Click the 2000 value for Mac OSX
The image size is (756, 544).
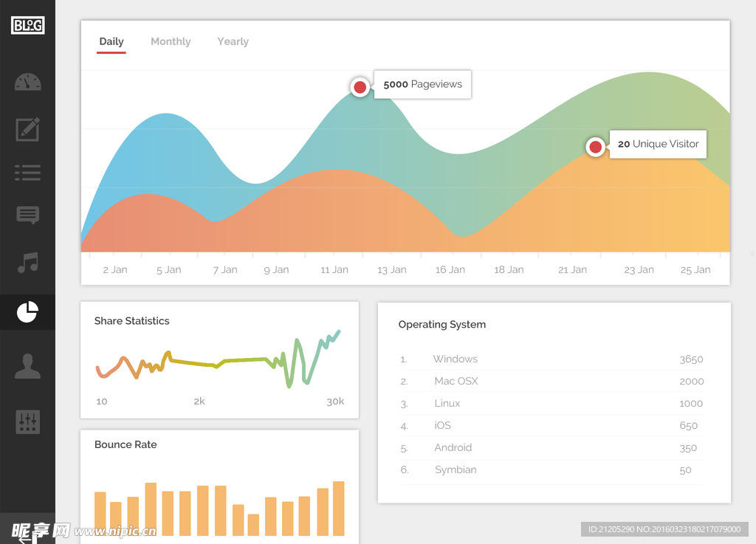pyautogui.click(x=691, y=382)
